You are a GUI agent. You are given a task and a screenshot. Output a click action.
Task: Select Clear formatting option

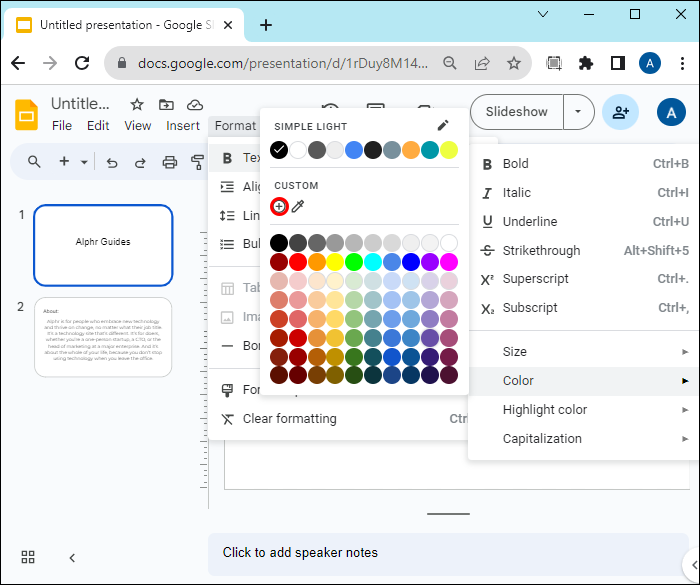[x=338, y=419]
